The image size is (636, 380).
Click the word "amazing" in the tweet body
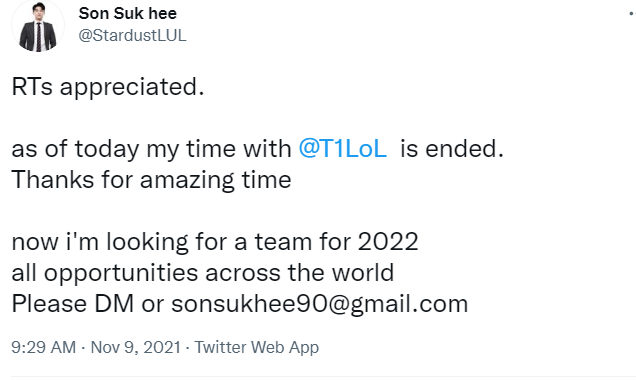[187, 180]
